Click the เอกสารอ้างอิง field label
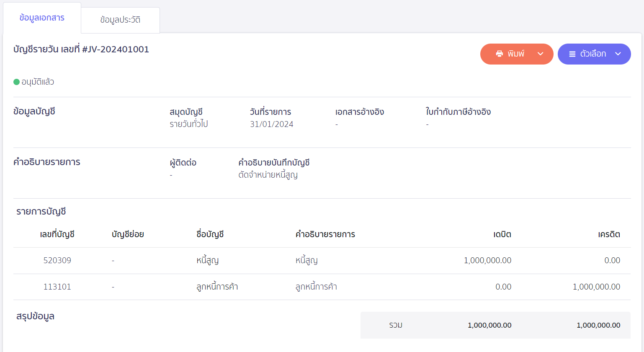The width and height of the screenshot is (644, 352). 360,112
